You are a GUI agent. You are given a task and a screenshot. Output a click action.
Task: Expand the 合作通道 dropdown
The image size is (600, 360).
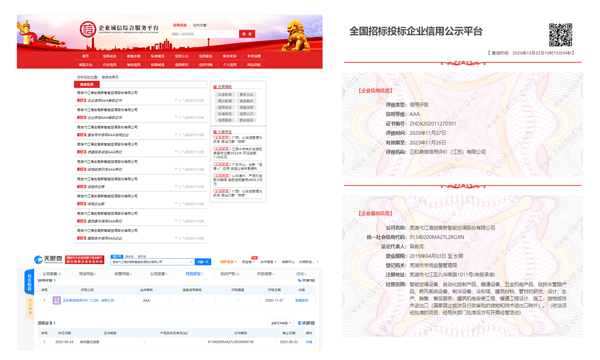point(268,262)
